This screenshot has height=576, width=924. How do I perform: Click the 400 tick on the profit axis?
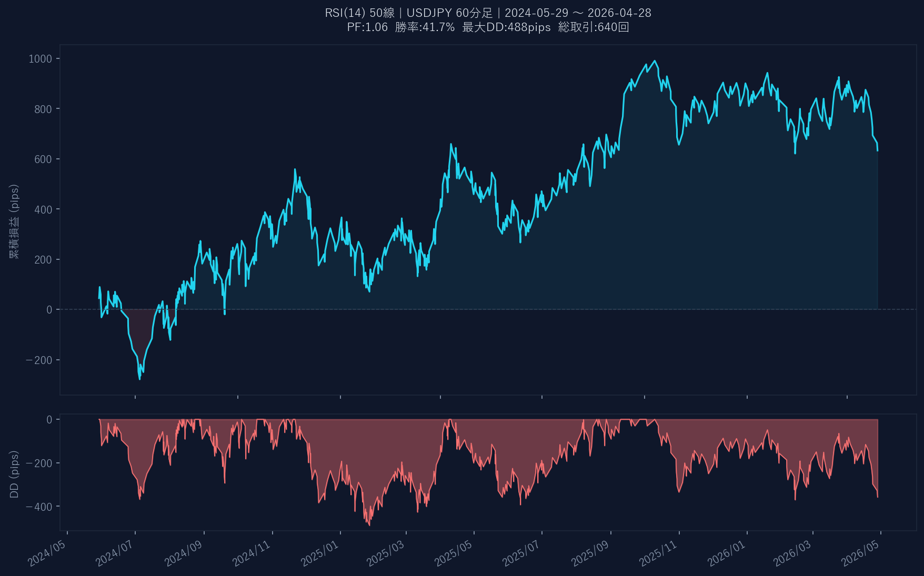(x=43, y=209)
